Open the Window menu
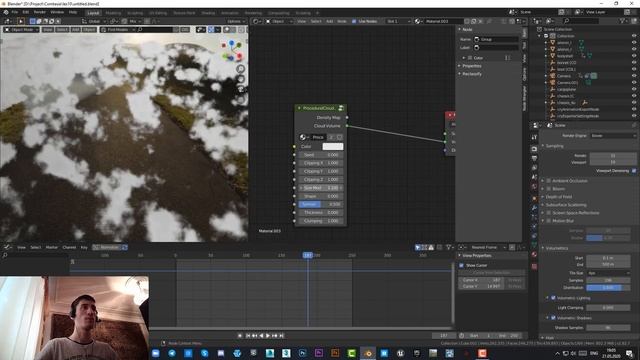Viewport: 640px width, 360px height. pos(57,12)
